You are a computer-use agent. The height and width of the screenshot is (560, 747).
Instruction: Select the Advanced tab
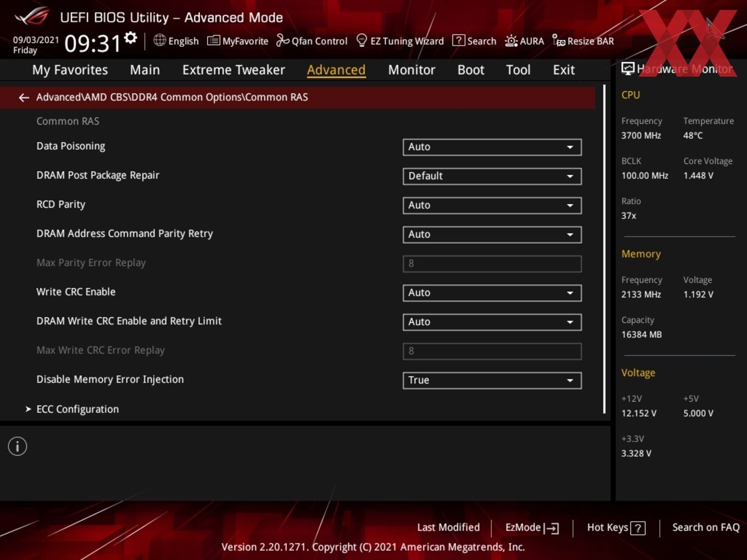336,70
